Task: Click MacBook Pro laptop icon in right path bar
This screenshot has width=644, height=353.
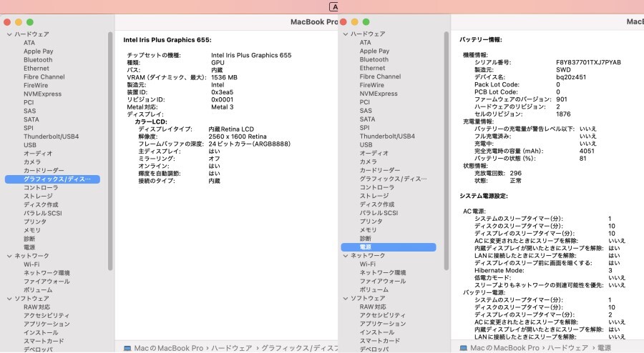Action: coord(463,348)
